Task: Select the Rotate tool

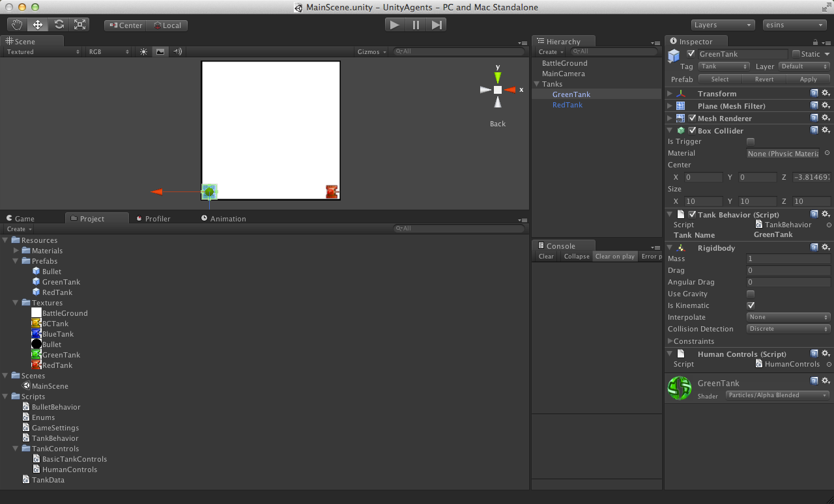Action: tap(59, 24)
